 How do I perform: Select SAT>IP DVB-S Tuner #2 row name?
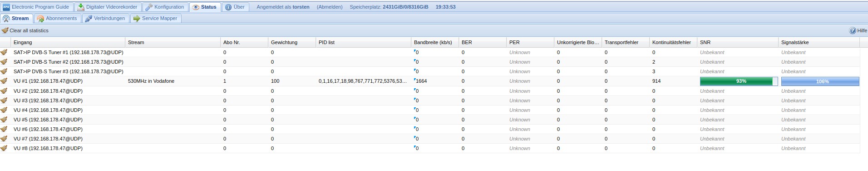(69, 62)
